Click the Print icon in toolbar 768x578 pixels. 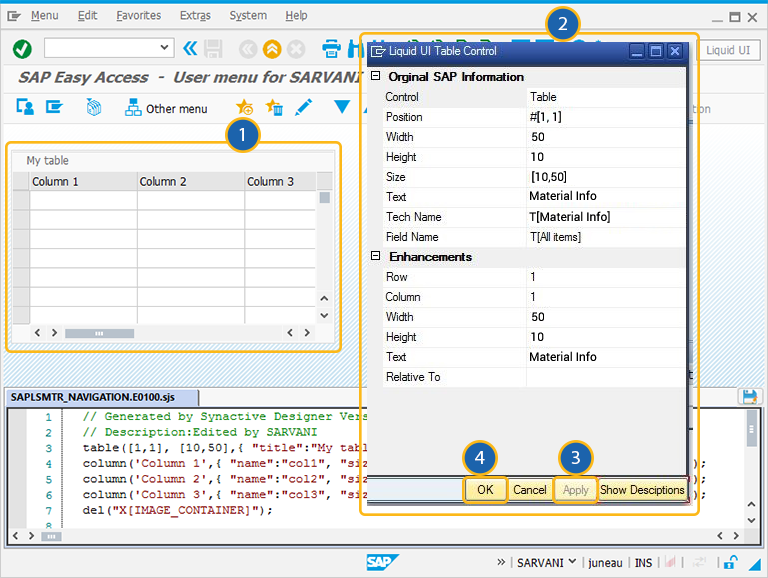332,49
